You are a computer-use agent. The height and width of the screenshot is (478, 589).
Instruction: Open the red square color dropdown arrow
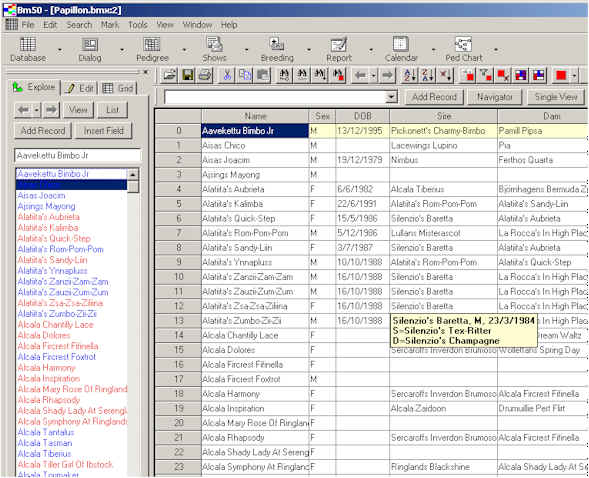(574, 75)
